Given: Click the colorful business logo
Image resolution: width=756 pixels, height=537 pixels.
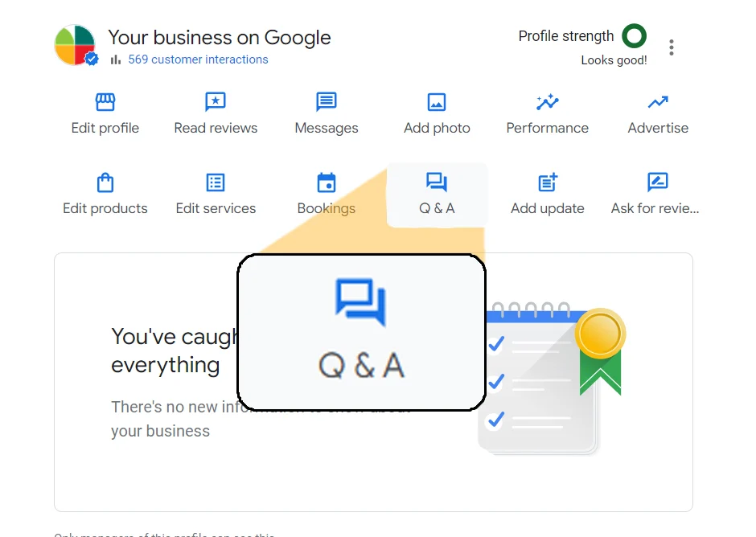Looking at the screenshot, I should pyautogui.click(x=74, y=44).
